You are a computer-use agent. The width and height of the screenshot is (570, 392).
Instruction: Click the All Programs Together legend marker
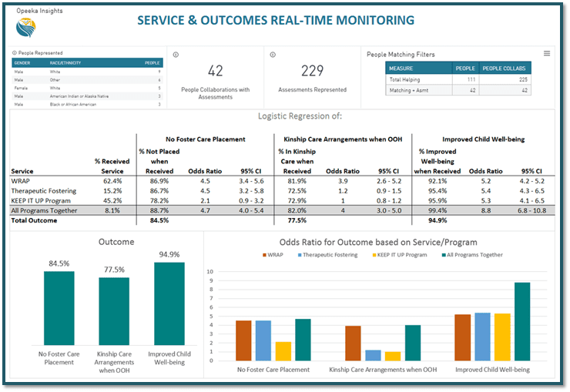click(x=442, y=254)
